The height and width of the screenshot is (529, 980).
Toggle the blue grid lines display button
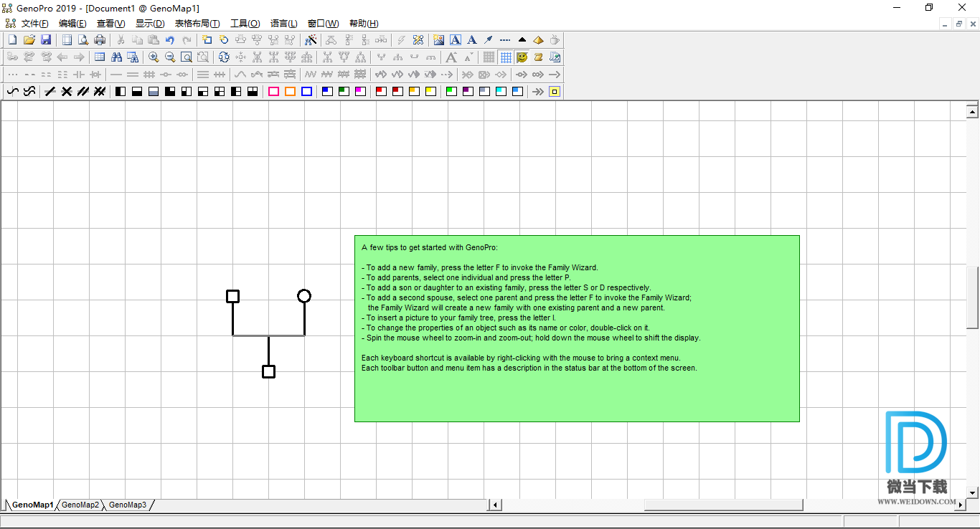tap(506, 57)
